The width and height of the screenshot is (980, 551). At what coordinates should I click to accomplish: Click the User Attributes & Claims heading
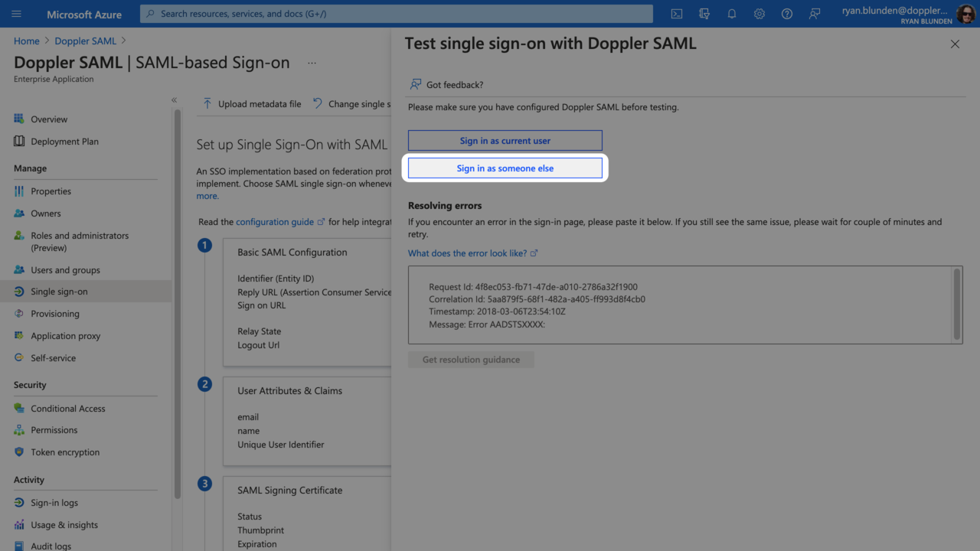point(289,391)
